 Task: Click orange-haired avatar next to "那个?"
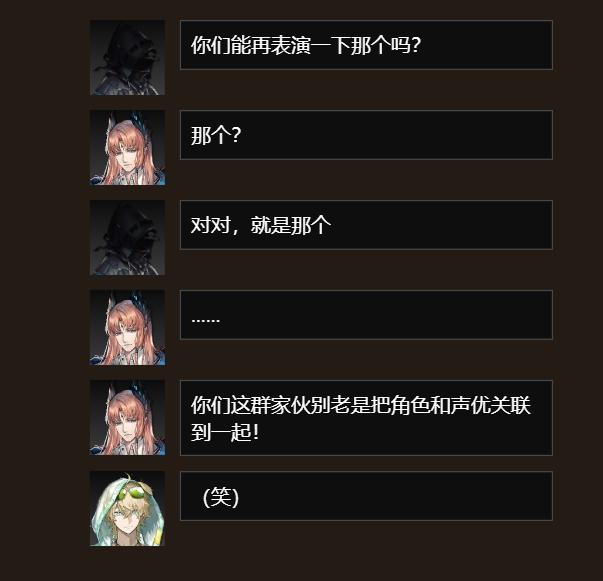tap(127, 148)
